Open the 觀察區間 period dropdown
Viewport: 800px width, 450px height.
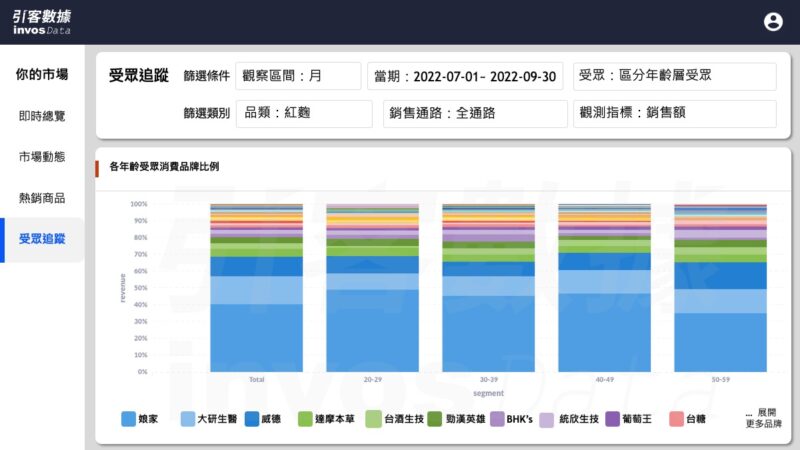(x=298, y=76)
